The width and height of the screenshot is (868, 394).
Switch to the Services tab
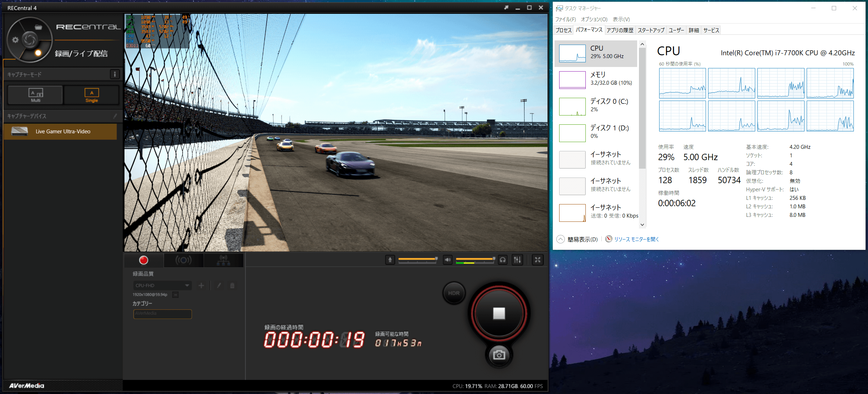pos(711,30)
